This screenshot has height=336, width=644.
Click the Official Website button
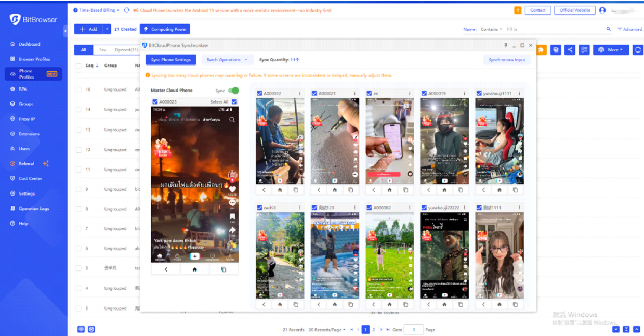tap(575, 10)
